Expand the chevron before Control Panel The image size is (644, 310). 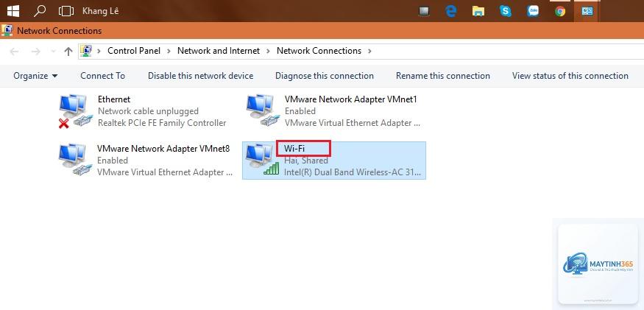tap(99, 51)
